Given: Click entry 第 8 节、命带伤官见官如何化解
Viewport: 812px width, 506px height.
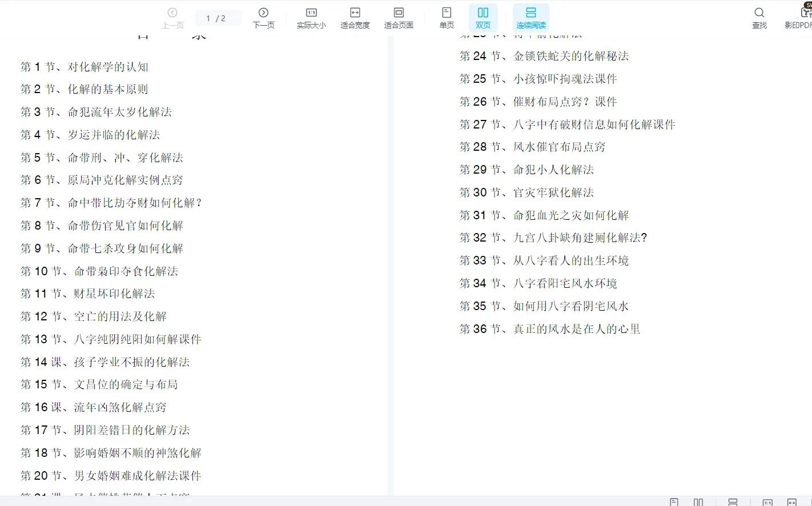Looking at the screenshot, I should (102, 226).
